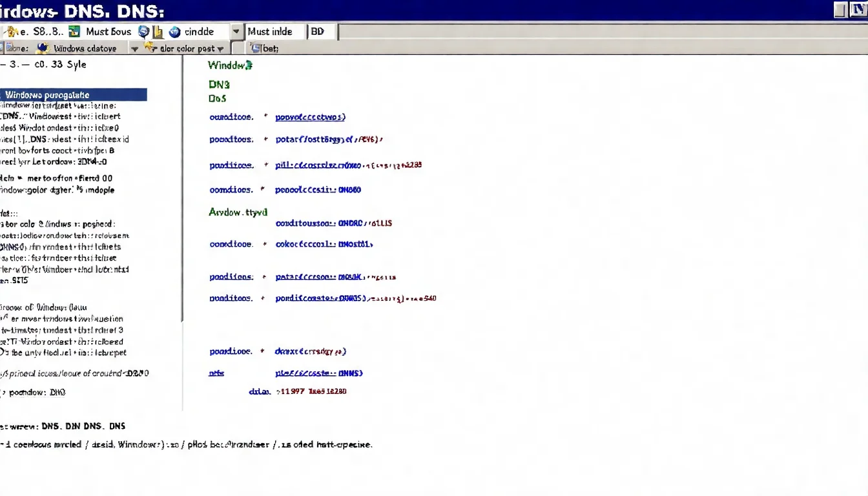Open the Windows cdatove dropdown arrow
The width and height of the screenshot is (868, 496).
pyautogui.click(x=135, y=48)
